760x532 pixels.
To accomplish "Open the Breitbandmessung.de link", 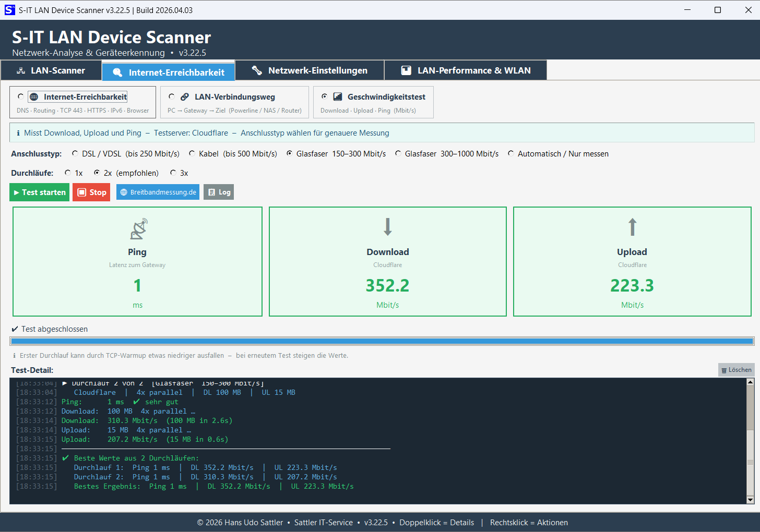I will tap(158, 192).
